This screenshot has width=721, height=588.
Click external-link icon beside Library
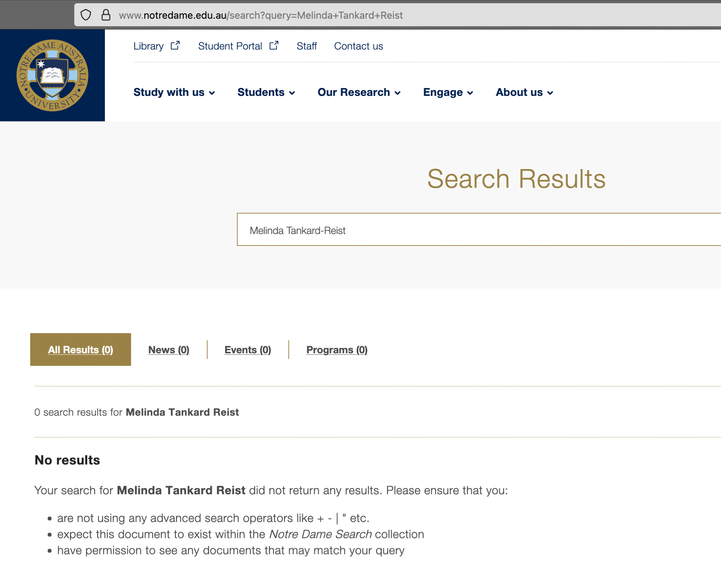point(175,46)
